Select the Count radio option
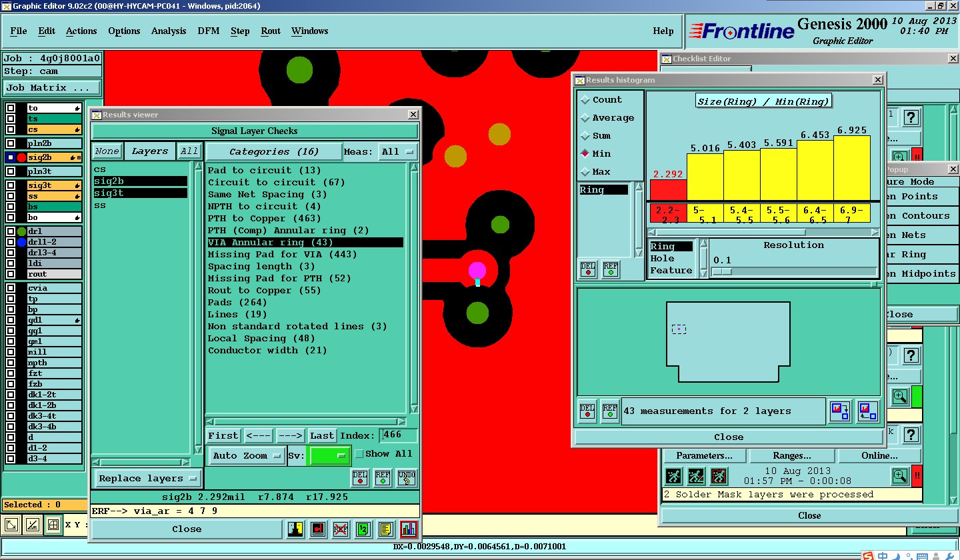The width and height of the screenshot is (960, 560). [585, 100]
